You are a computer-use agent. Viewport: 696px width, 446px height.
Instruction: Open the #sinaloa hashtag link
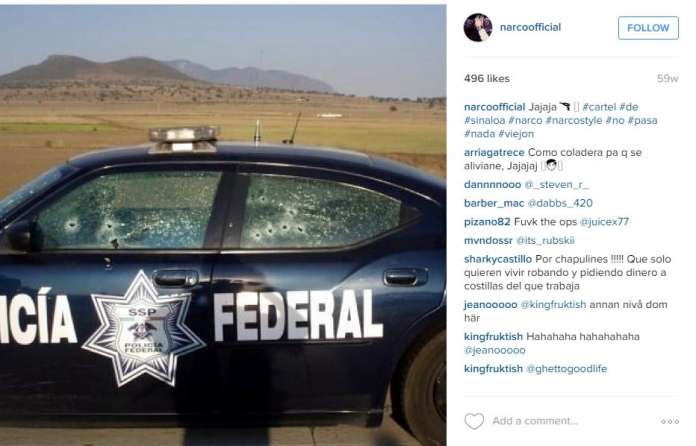tap(484, 120)
